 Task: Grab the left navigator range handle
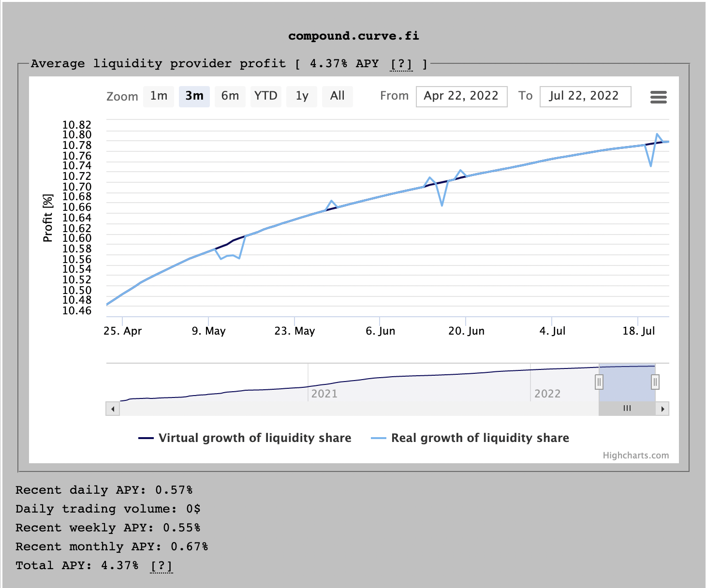click(x=599, y=382)
